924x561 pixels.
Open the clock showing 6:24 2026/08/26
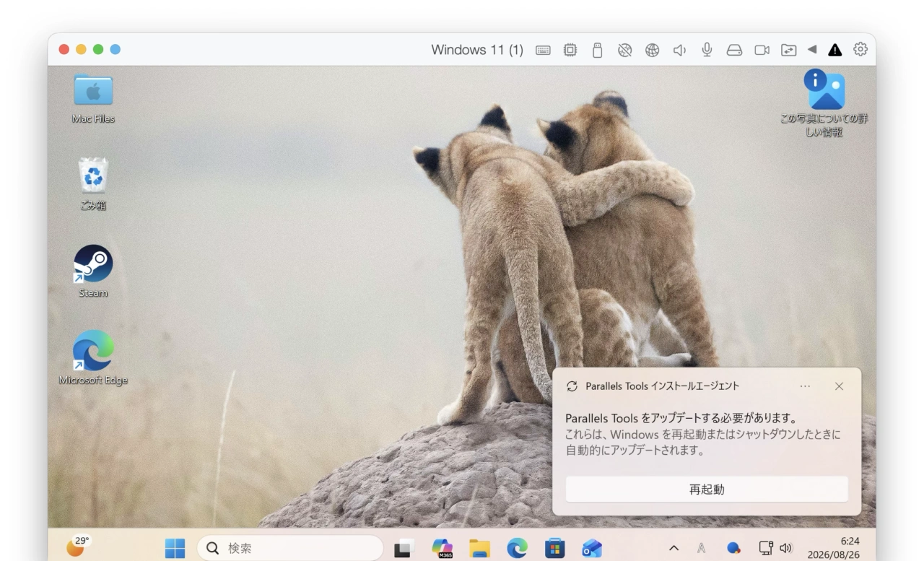tap(833, 549)
